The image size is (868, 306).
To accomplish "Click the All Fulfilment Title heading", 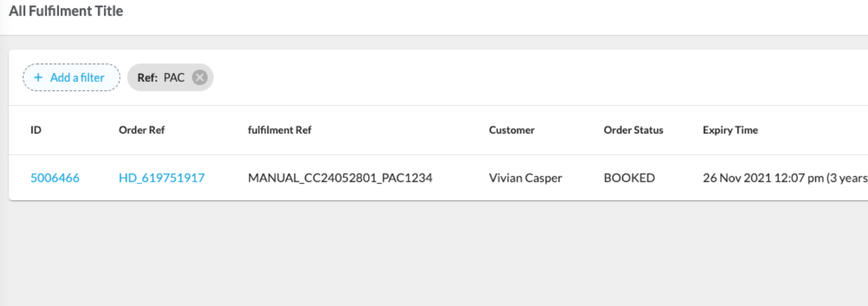I will click(x=66, y=11).
